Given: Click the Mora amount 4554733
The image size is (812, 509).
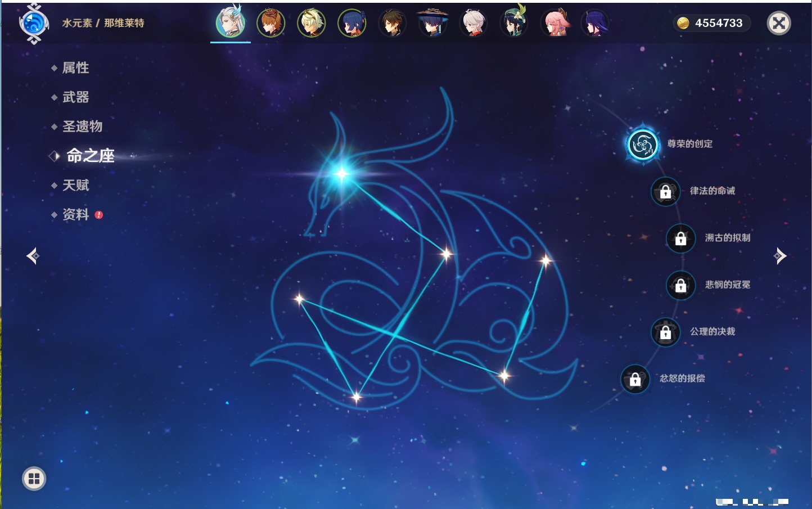Looking at the screenshot, I should (x=719, y=23).
